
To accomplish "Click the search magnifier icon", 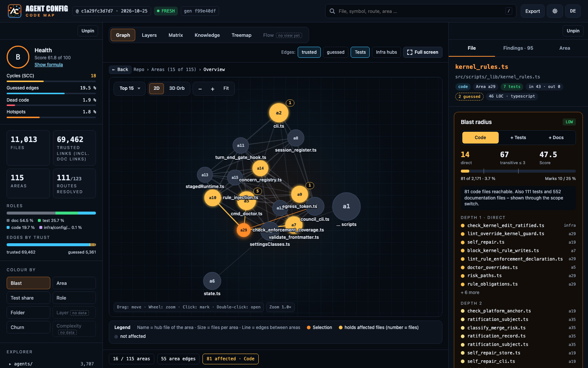I will tap(332, 11).
